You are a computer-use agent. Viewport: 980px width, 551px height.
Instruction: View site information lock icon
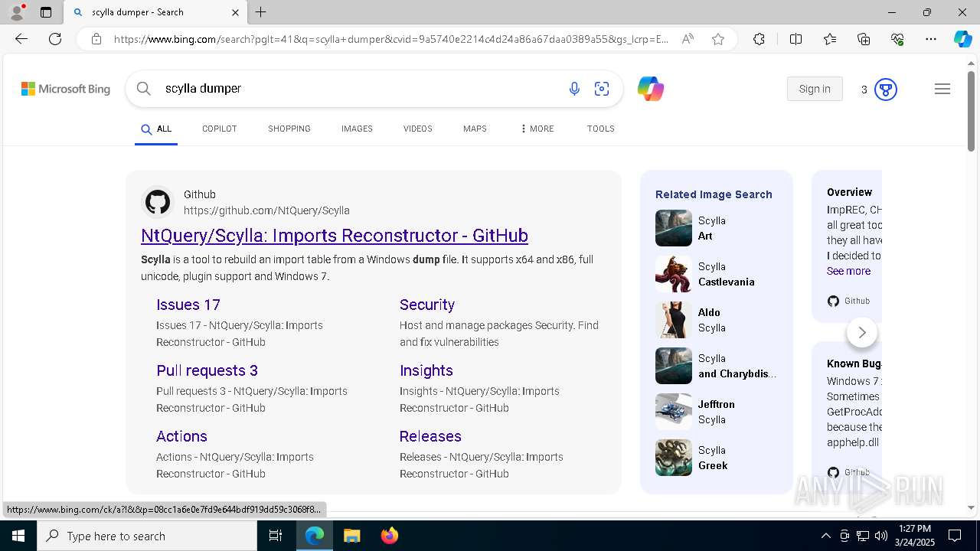pyautogui.click(x=96, y=39)
